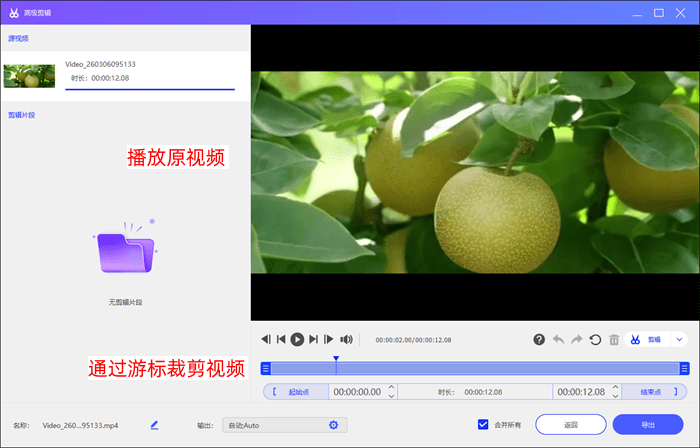This screenshot has width=700, height=448.
Task: Play the video preview
Action: tap(297, 340)
